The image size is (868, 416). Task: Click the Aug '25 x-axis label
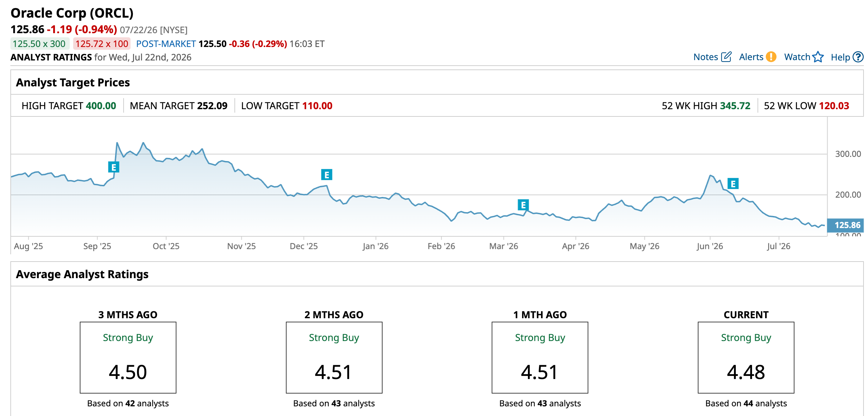pos(28,246)
